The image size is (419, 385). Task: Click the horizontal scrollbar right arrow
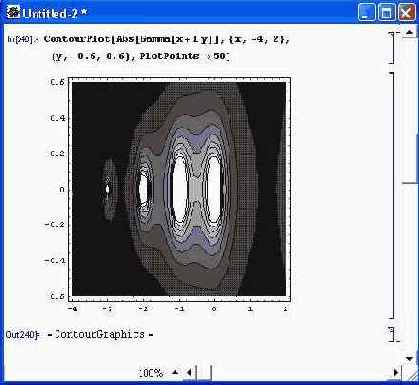tap(396, 373)
